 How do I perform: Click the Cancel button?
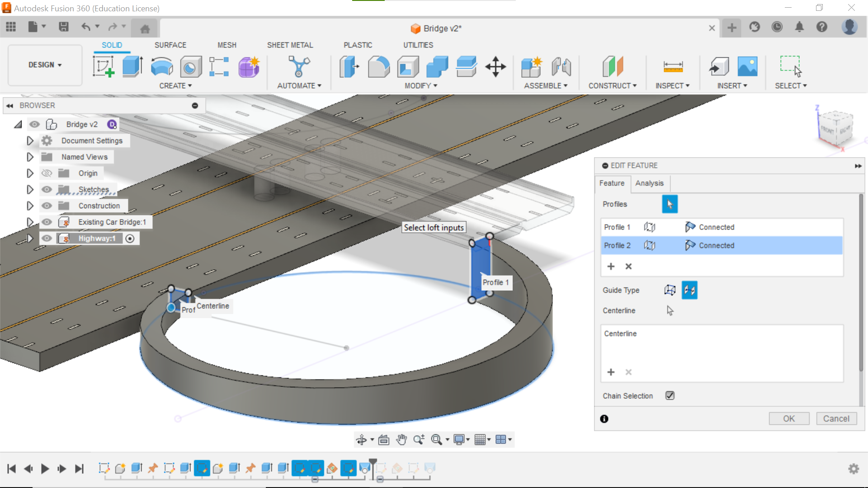click(836, 418)
